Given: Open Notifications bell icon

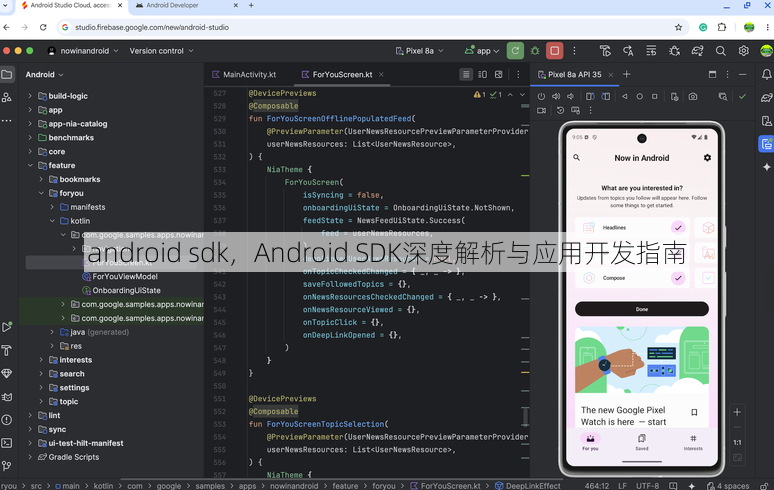Looking at the screenshot, I should [766, 75].
